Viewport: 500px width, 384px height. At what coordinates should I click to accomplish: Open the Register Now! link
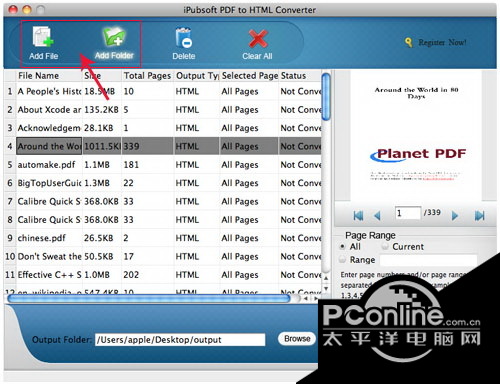(x=442, y=42)
